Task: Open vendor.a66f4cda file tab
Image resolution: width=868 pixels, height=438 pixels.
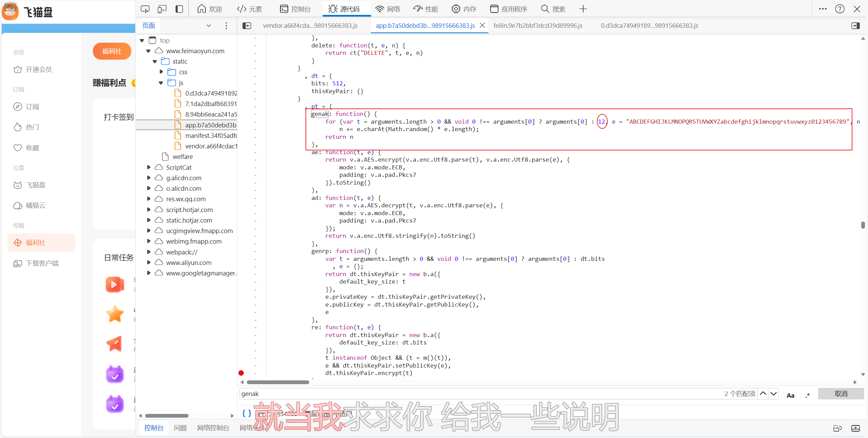Action: click(x=310, y=26)
